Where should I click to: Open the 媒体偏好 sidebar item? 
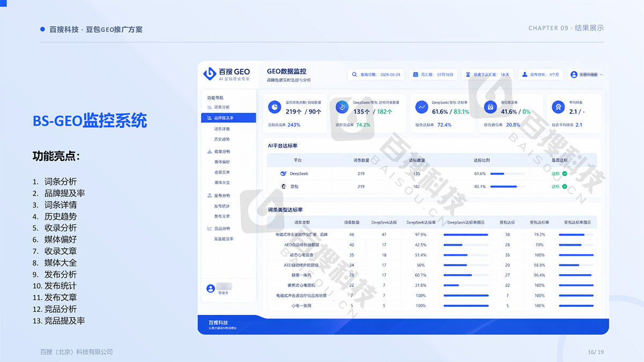click(222, 162)
